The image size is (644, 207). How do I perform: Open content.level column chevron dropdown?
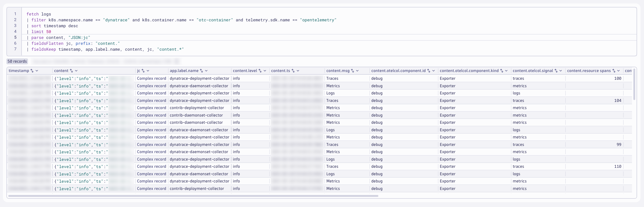click(x=265, y=71)
